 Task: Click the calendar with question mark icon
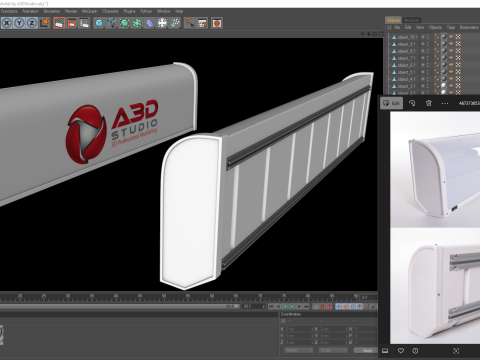coord(202,23)
